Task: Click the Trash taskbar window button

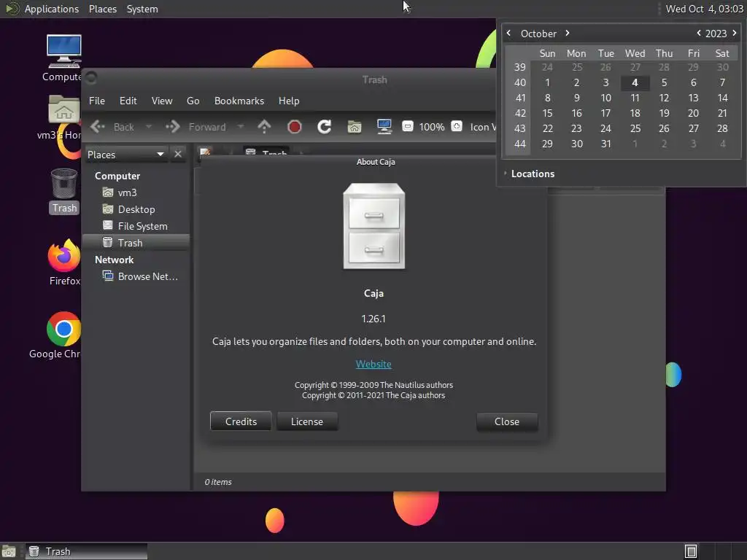Action: point(86,551)
